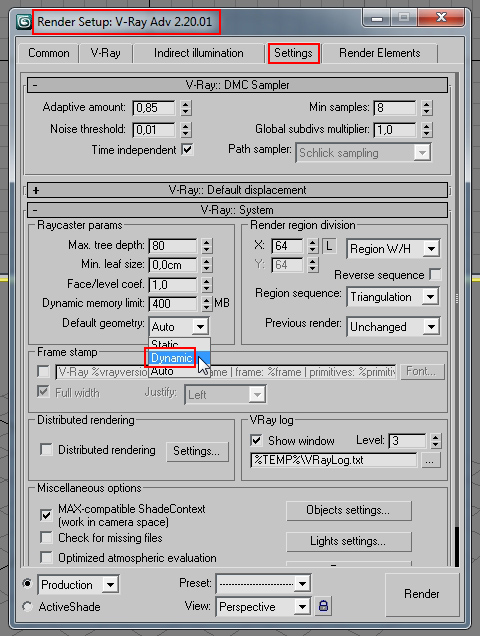Click the browse '...' button for VRay log file
The width and height of the screenshot is (480, 636).
click(430, 461)
